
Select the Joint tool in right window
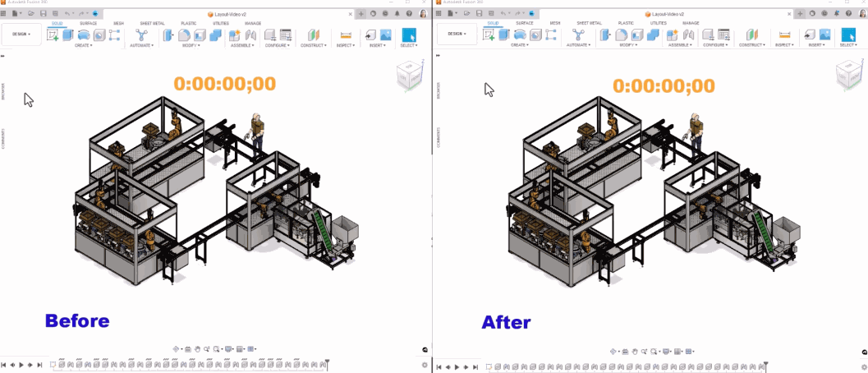689,35
